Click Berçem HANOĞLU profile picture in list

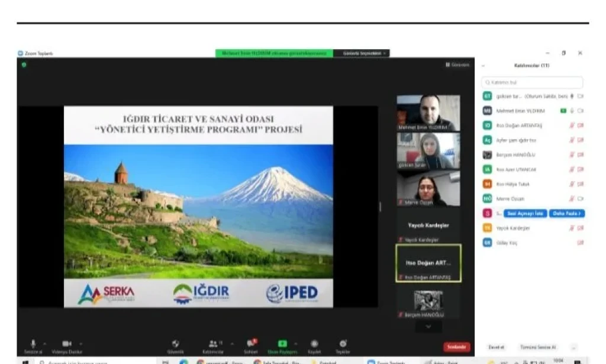pos(488,154)
